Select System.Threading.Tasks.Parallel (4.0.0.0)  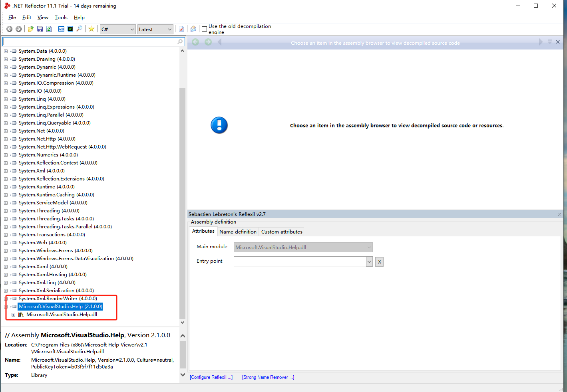(x=65, y=227)
